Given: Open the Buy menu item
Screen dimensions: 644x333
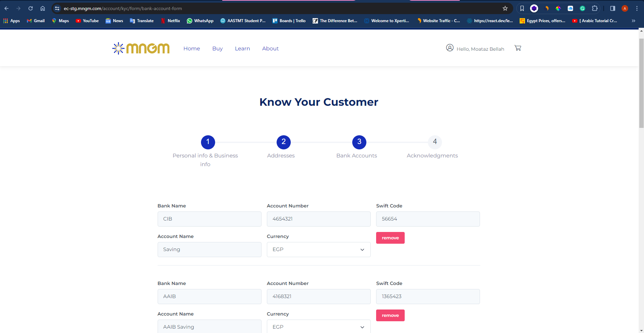Looking at the screenshot, I should coord(217,49).
